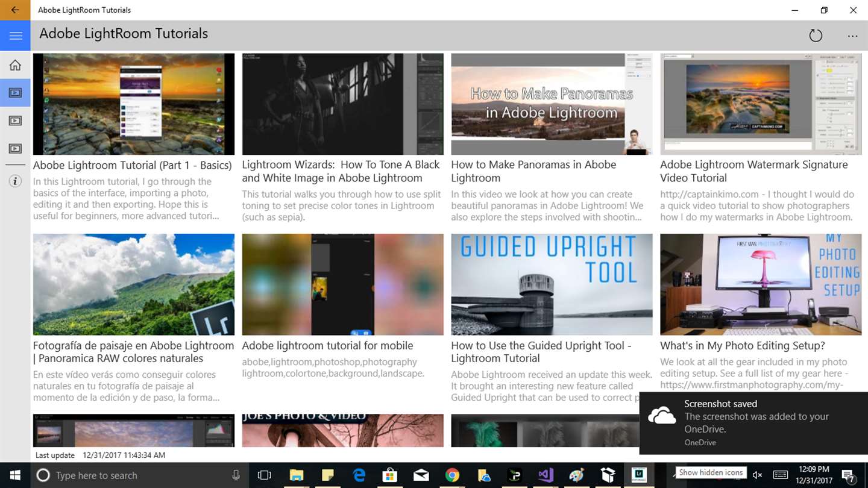868x488 pixels.
Task: Open the paint palette app in the taskbar
Action: click(577, 475)
